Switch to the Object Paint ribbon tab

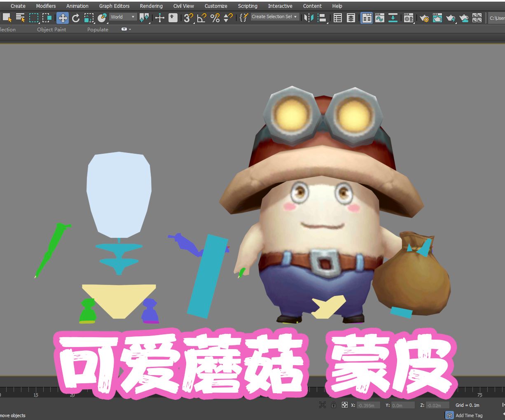click(51, 30)
